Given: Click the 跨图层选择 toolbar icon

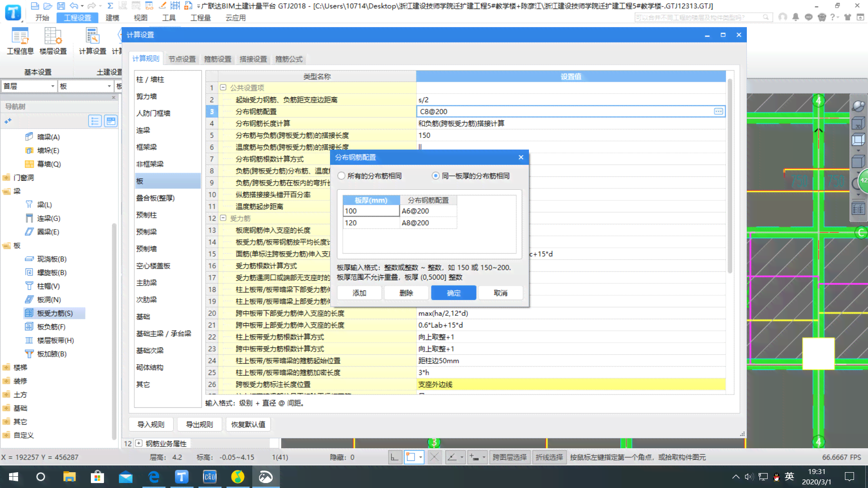Looking at the screenshot, I should click(x=509, y=457).
